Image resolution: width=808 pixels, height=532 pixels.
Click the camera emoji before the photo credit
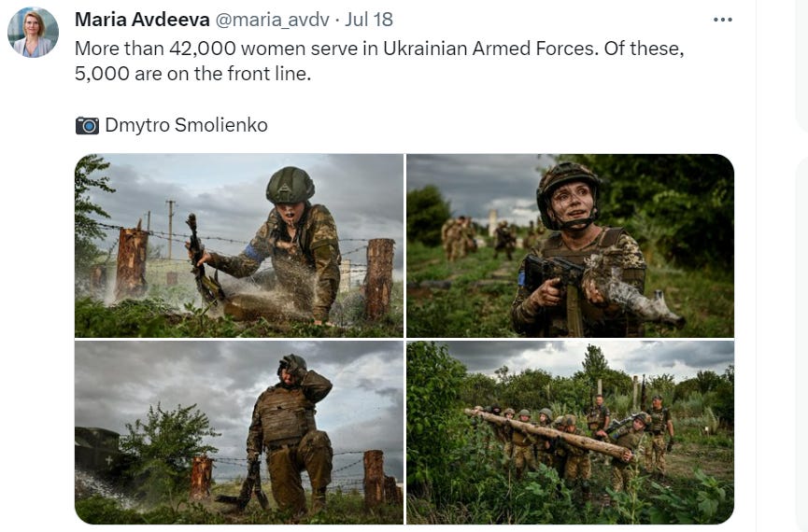pos(87,125)
